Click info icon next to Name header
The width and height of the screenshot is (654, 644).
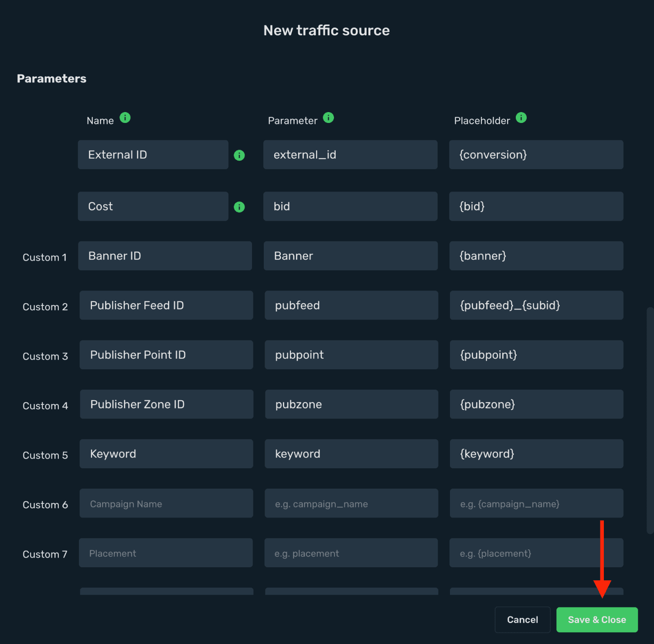click(125, 118)
